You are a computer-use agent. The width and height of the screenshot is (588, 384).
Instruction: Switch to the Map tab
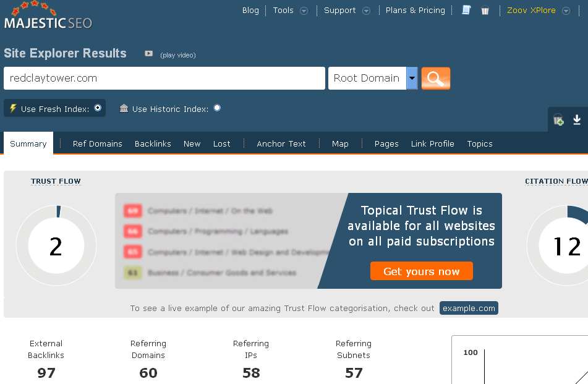(x=340, y=144)
